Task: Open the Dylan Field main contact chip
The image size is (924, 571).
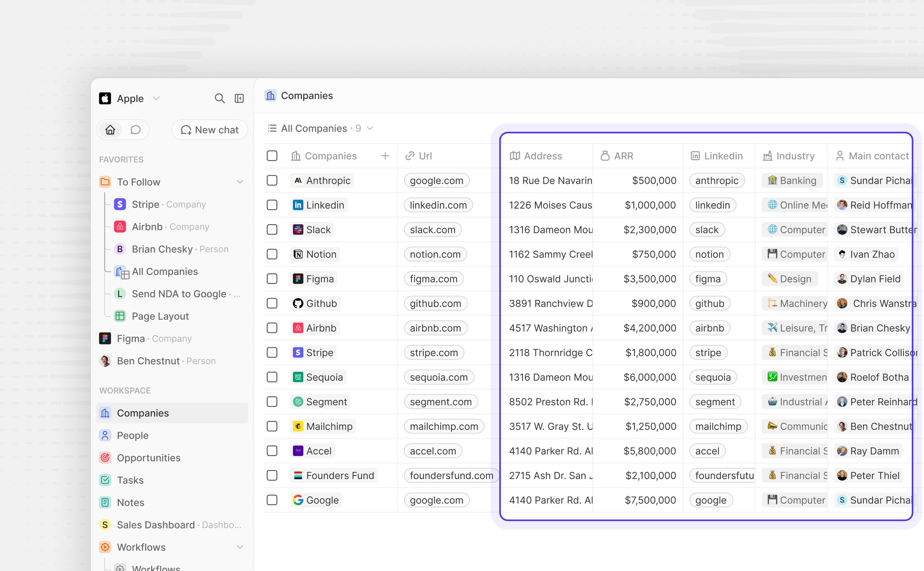Action: [x=869, y=279]
